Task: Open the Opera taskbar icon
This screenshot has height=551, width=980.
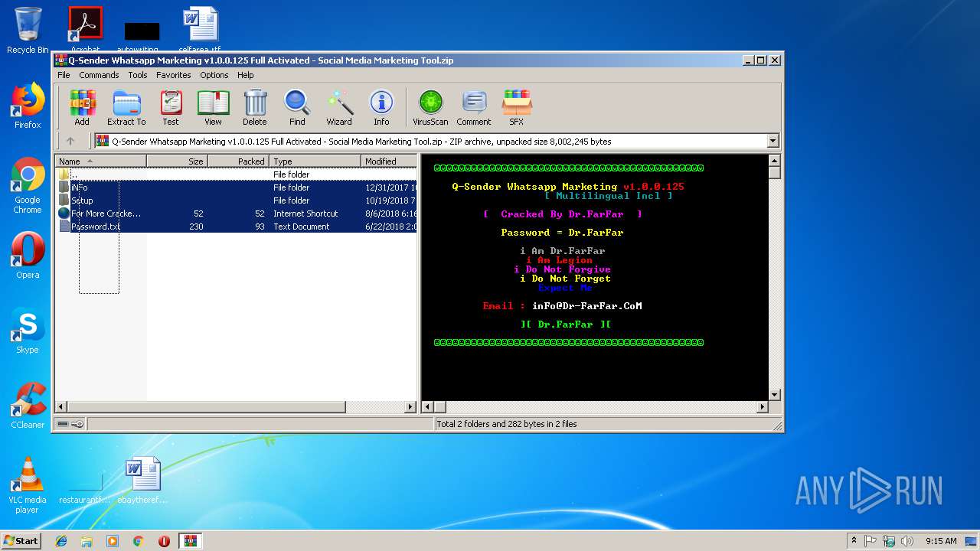Action: (164, 541)
